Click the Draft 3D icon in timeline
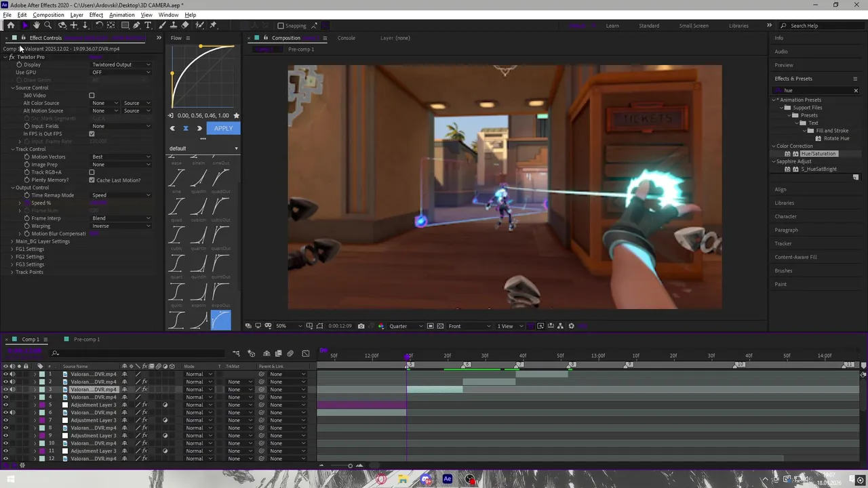 tap(251, 353)
